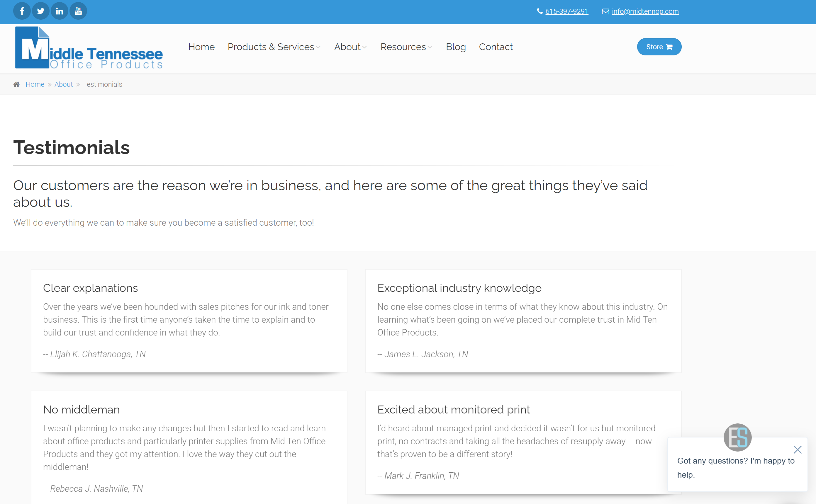Expand the About menu in navigation

[350, 47]
